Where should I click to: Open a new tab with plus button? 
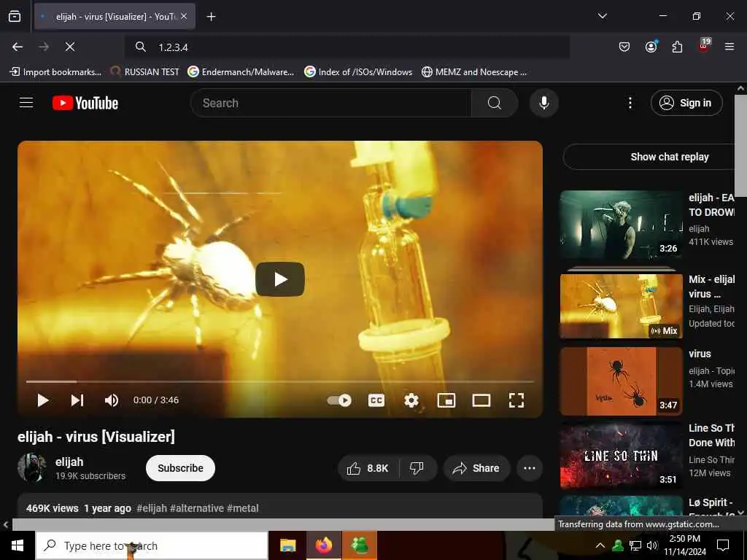(211, 17)
